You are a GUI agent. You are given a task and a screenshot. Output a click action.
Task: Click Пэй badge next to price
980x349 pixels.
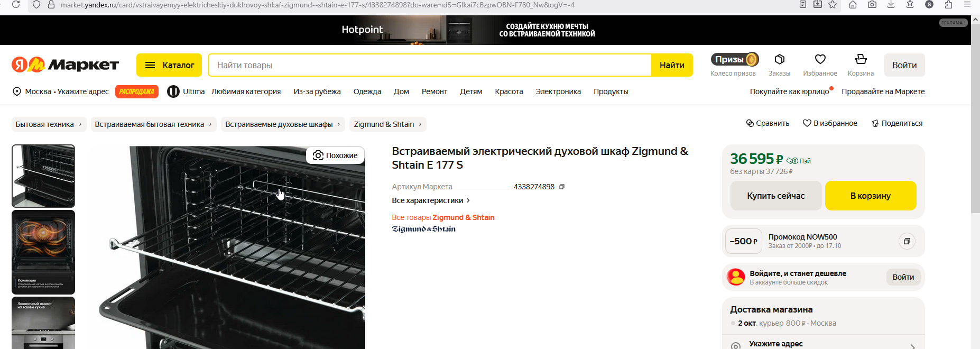click(799, 161)
